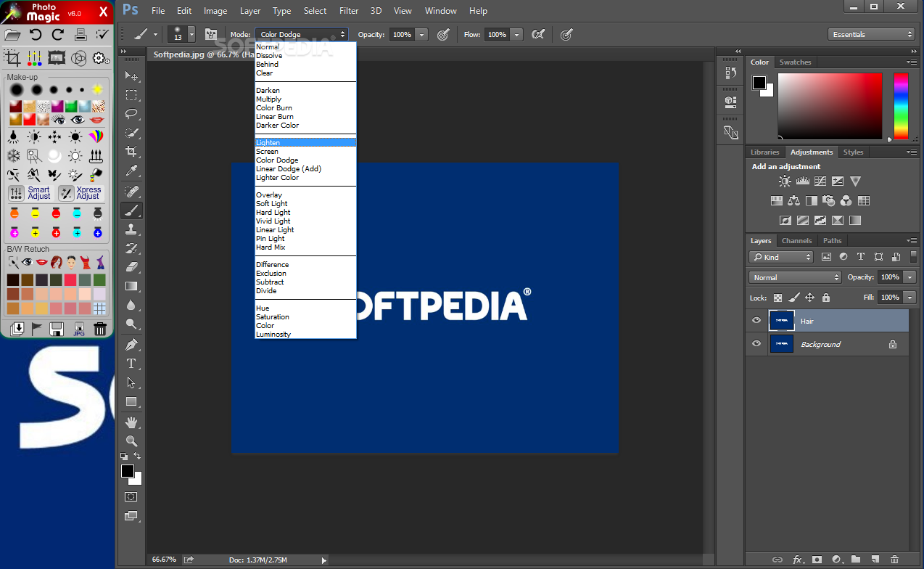Open brush Opacity dropdown arrow
Image resolution: width=924 pixels, height=569 pixels.
[x=422, y=34]
